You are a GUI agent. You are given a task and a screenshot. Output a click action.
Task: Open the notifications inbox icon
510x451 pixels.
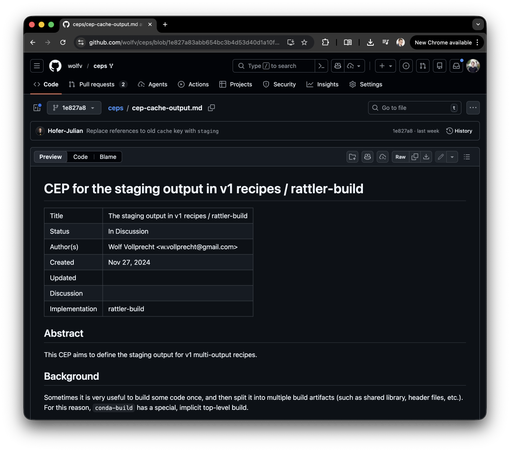(x=456, y=66)
